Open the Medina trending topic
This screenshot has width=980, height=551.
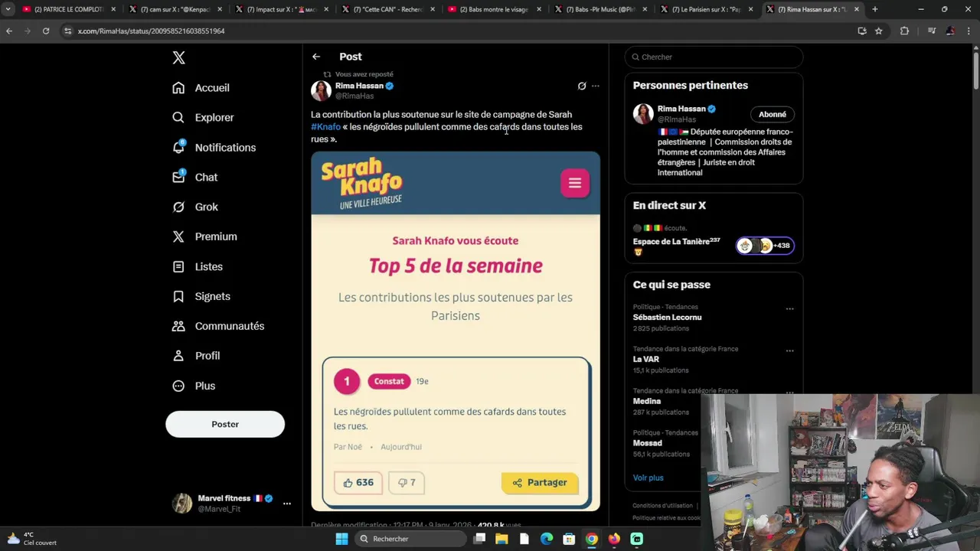(647, 401)
